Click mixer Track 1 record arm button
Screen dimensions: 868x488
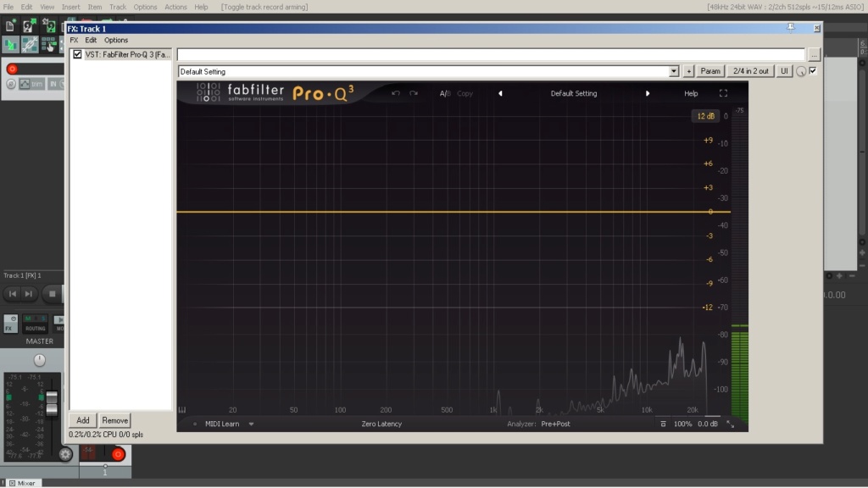[x=118, y=454]
